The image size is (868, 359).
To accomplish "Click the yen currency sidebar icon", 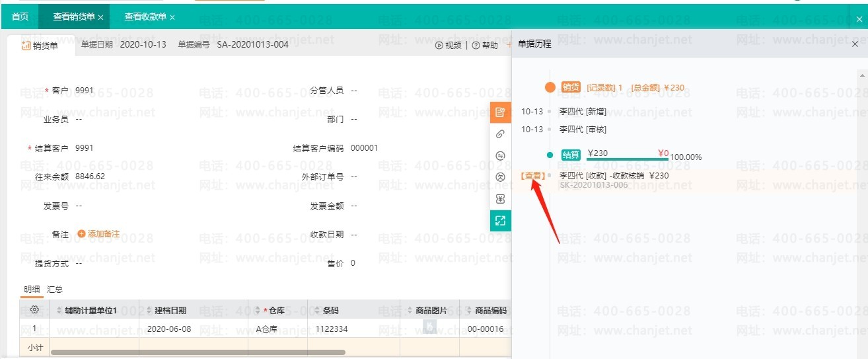I will (x=500, y=198).
